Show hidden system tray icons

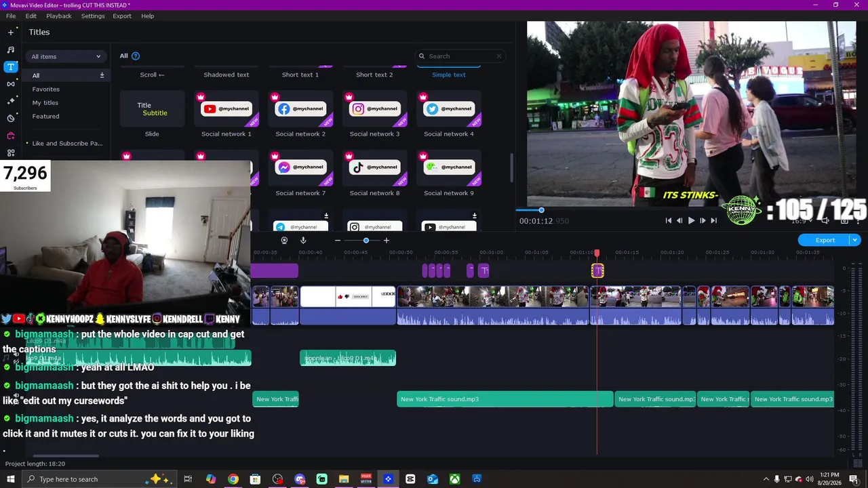pos(766,479)
